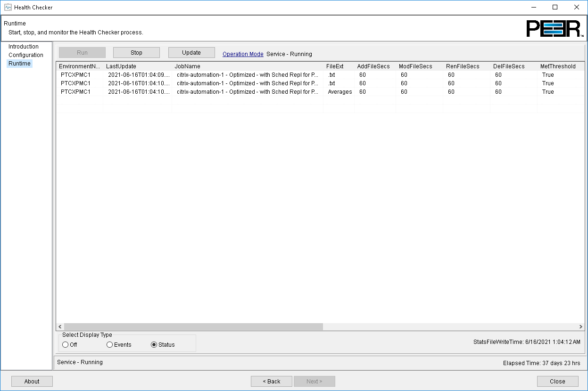Screen dimensions: 588x391
Task: Click the EnvironmentN column header
Action: click(79, 66)
